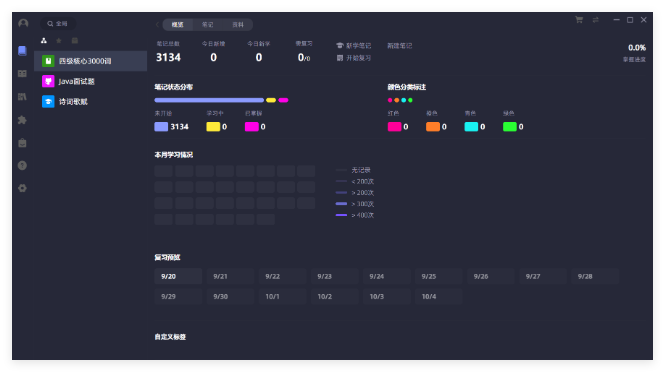Click the review icon beside 开始复习
Screen dimensions: 665x372
(x=340, y=58)
